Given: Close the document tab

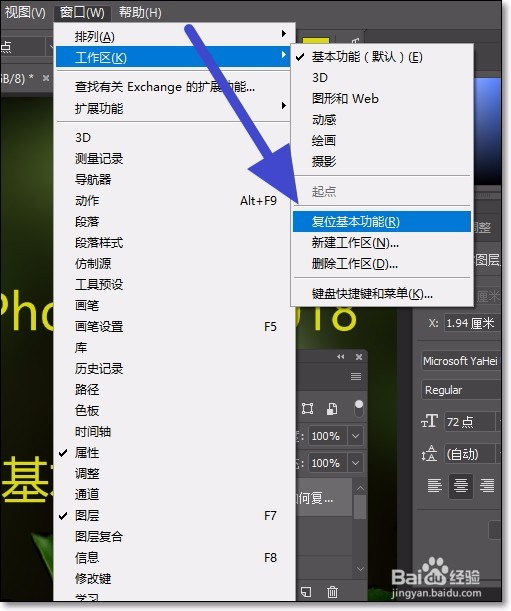Looking at the screenshot, I should pyautogui.click(x=46, y=78).
